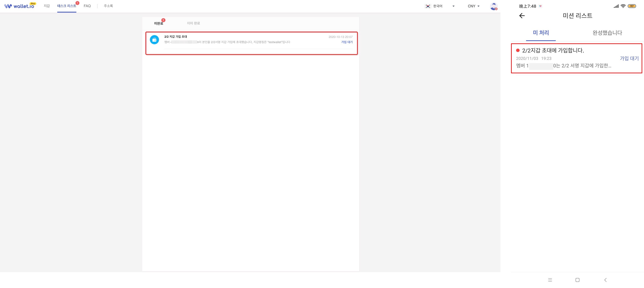Viewport: 644px width, 288px height.
Task: Open the 지갑 menu item
Action: (x=47, y=6)
